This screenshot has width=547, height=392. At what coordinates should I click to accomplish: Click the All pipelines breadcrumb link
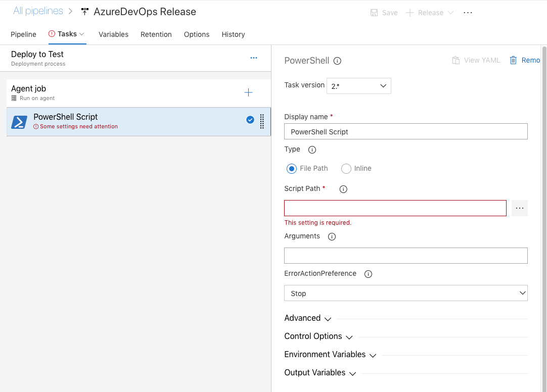coord(38,11)
